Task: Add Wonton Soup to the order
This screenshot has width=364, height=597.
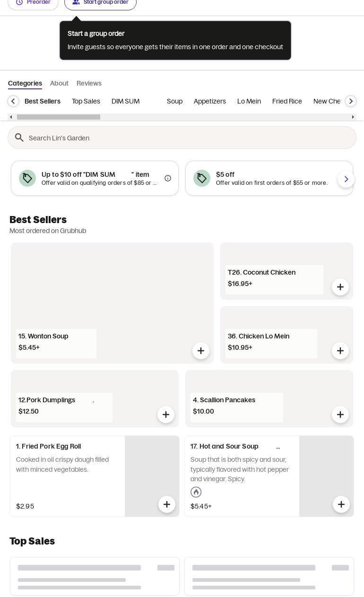Action: pos(201,351)
